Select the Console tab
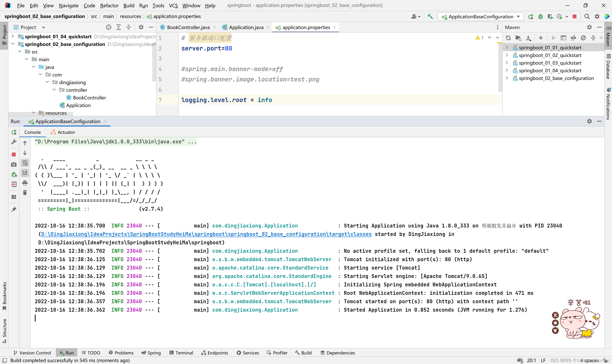Image resolution: width=612 pixels, height=364 pixels. point(33,132)
